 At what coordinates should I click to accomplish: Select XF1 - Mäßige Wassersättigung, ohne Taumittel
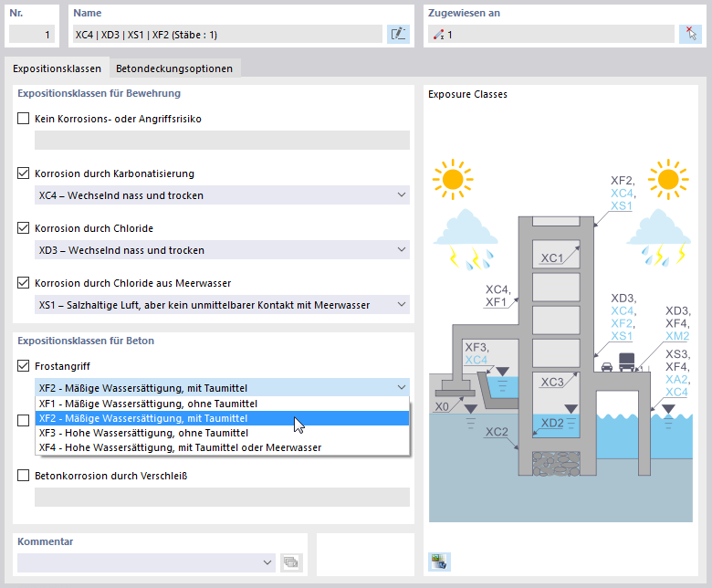222,404
